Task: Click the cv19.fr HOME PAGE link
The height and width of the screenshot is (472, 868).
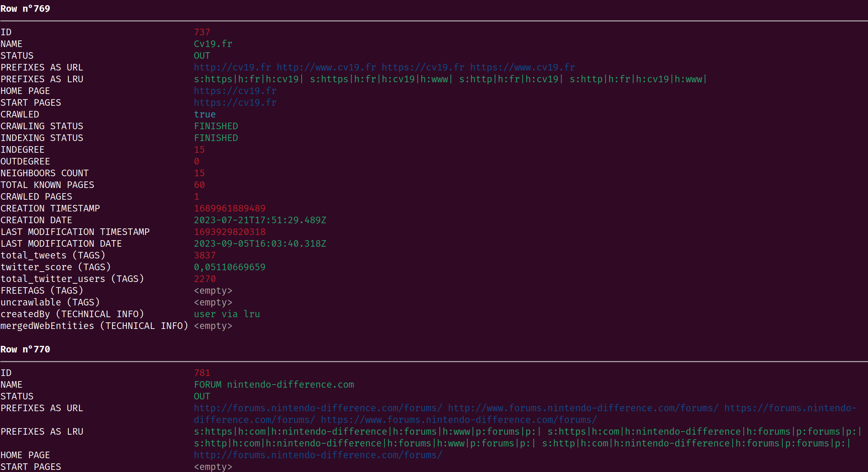Action: pyautogui.click(x=235, y=91)
